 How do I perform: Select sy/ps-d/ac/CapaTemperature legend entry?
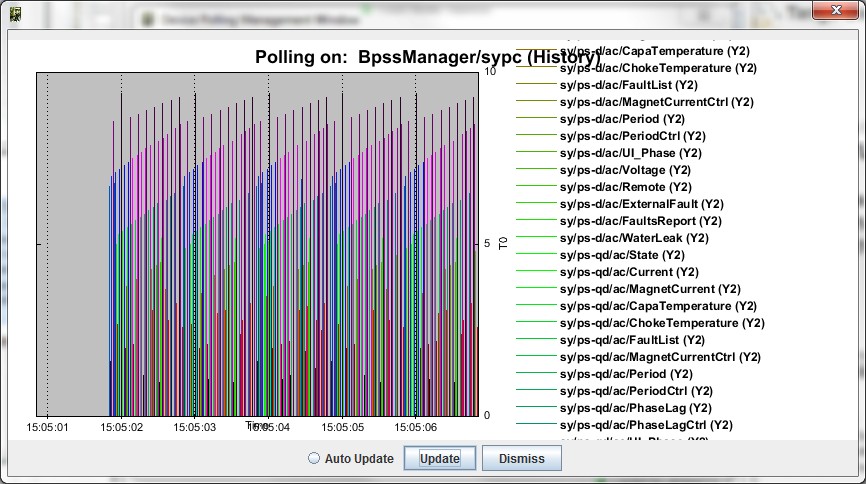click(654, 51)
